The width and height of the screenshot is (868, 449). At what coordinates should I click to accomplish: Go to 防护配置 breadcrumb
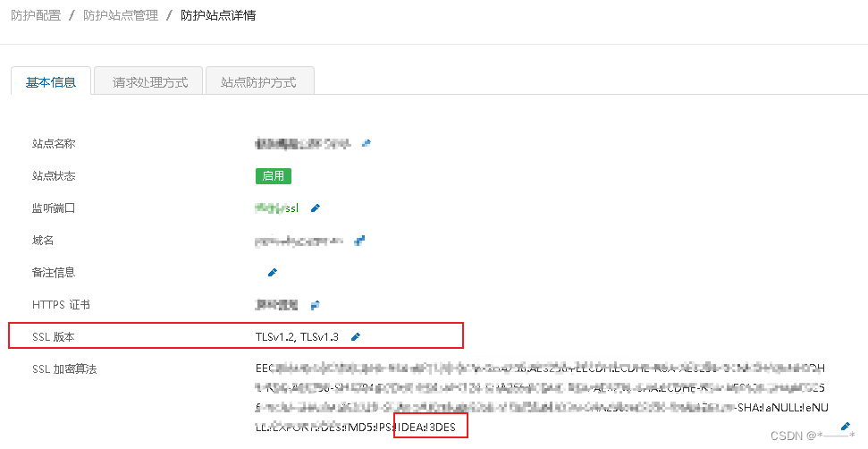[x=36, y=15]
